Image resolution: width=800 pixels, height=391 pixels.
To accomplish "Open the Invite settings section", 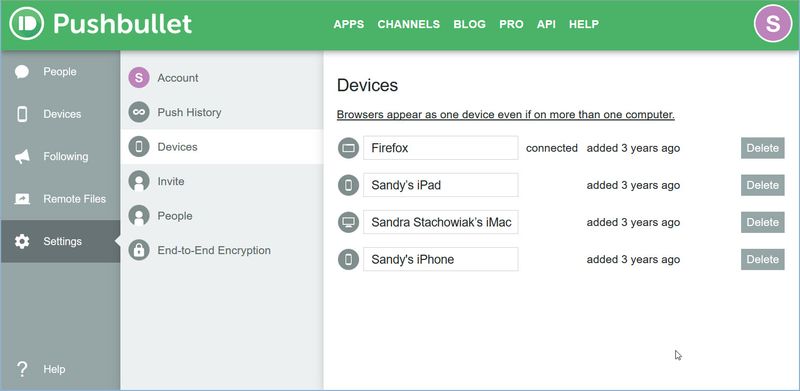I will (x=222, y=181).
